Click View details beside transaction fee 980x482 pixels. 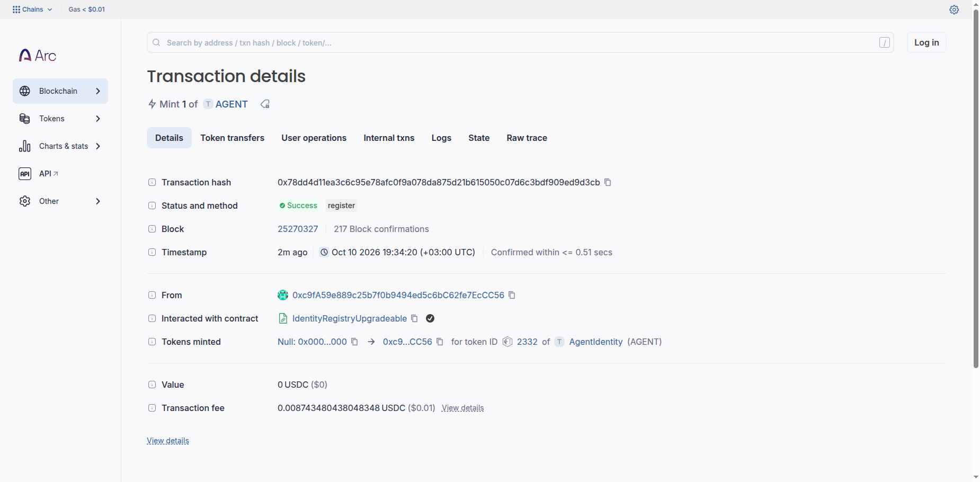click(463, 408)
